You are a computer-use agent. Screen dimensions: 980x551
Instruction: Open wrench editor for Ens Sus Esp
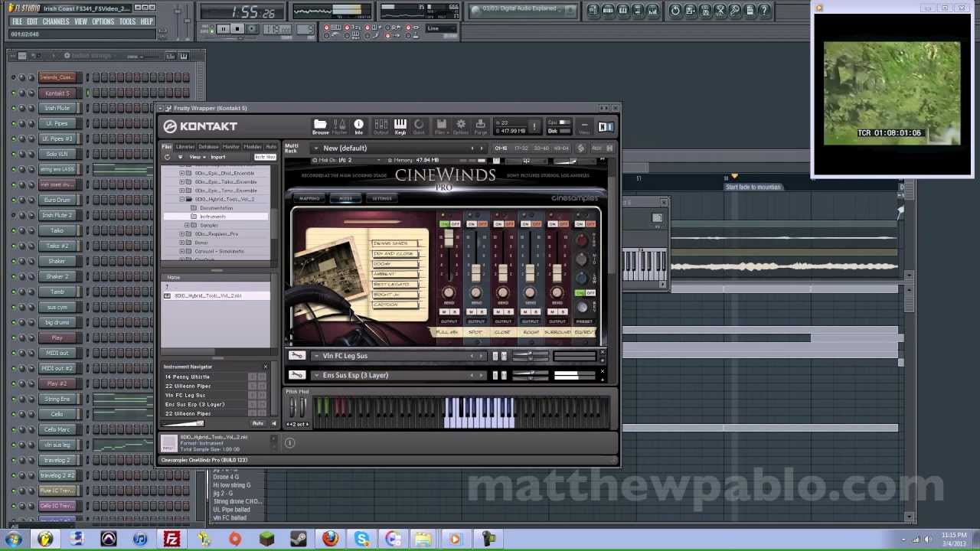pyautogui.click(x=297, y=375)
